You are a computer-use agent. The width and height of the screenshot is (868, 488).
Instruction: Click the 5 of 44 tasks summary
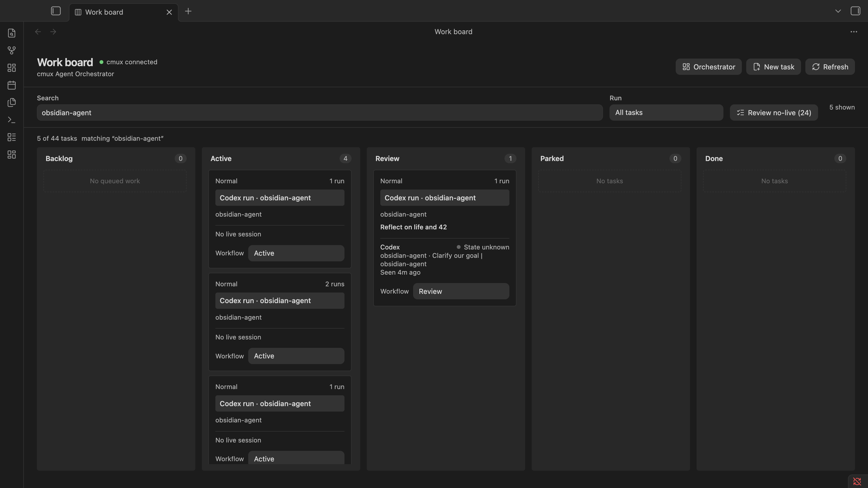point(57,139)
